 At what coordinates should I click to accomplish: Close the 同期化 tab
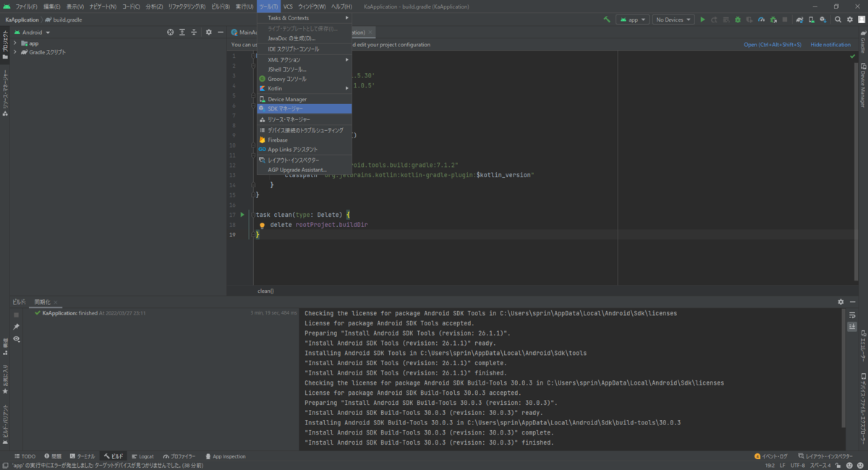point(56,302)
